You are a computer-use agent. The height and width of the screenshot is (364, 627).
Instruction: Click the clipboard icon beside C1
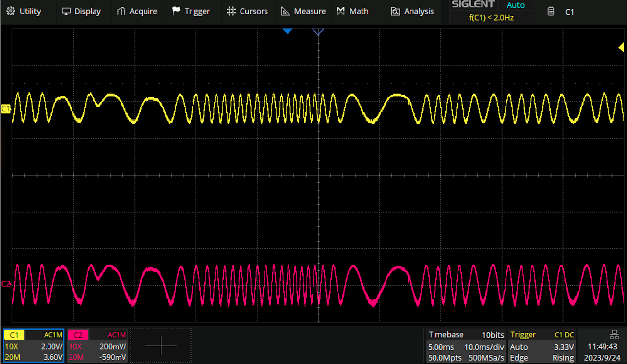[551, 11]
